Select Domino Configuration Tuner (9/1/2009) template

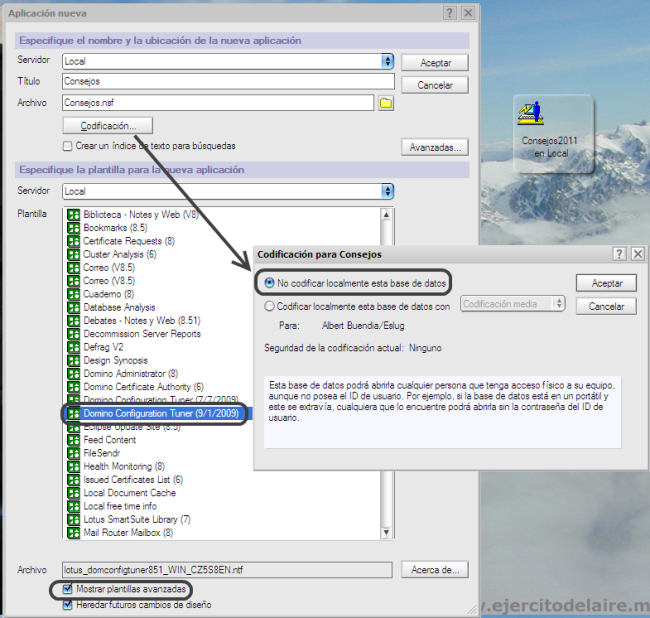tap(161, 413)
